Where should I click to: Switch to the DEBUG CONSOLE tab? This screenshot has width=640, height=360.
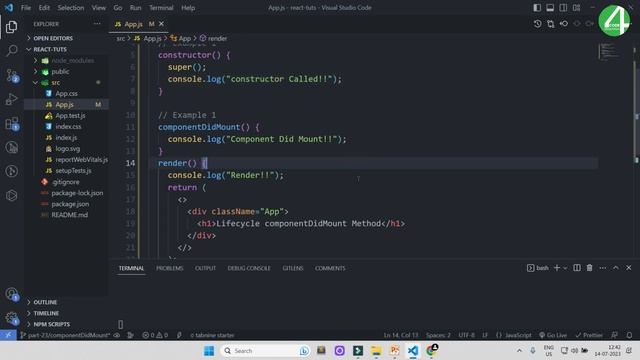click(x=249, y=268)
